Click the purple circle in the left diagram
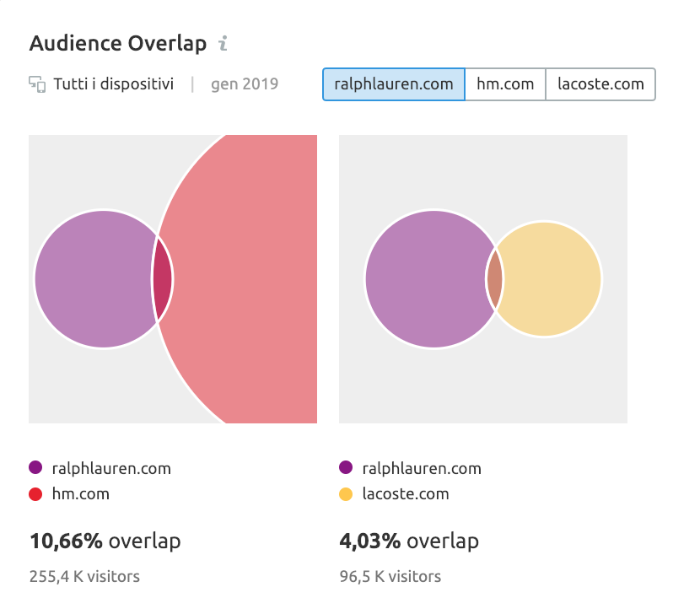700x614 pixels. pyautogui.click(x=93, y=278)
